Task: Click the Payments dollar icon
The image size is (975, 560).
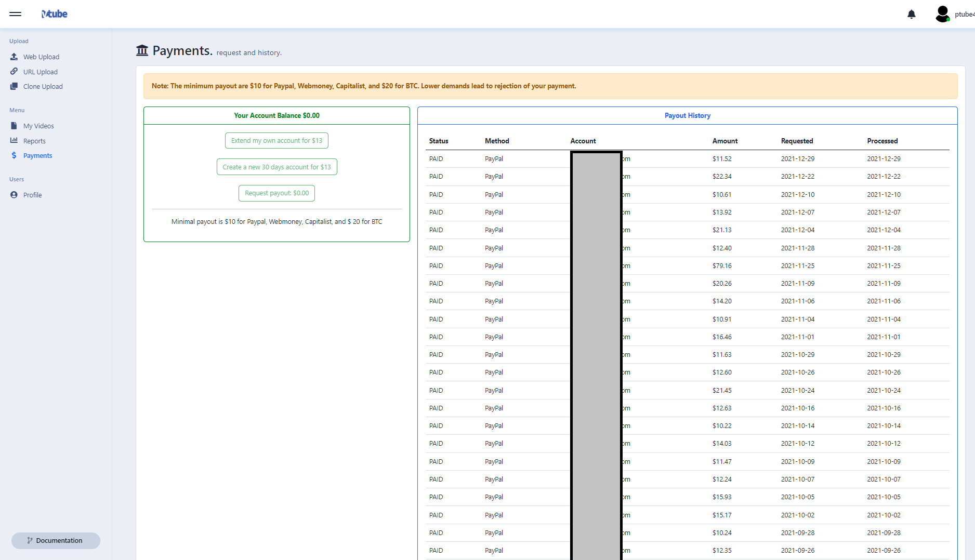Action: 14,155
